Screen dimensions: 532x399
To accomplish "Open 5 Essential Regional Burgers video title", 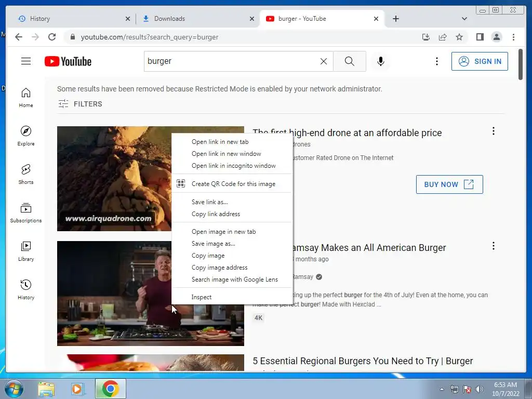I will pos(363,361).
